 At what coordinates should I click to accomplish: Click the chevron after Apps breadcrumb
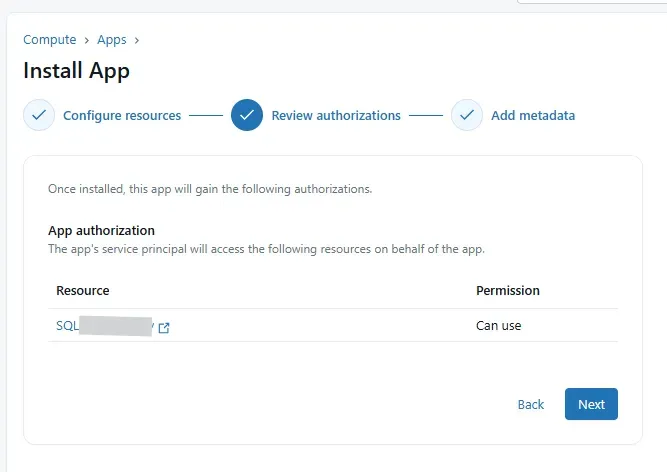[x=136, y=40]
